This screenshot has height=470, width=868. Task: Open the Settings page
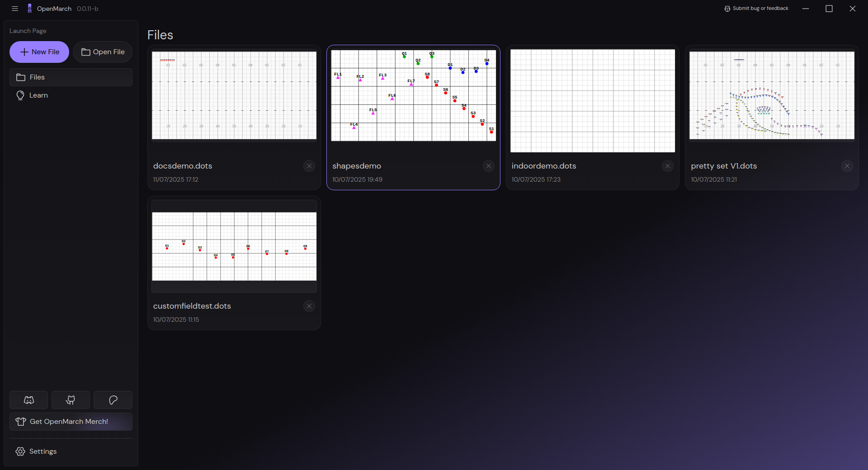point(42,451)
